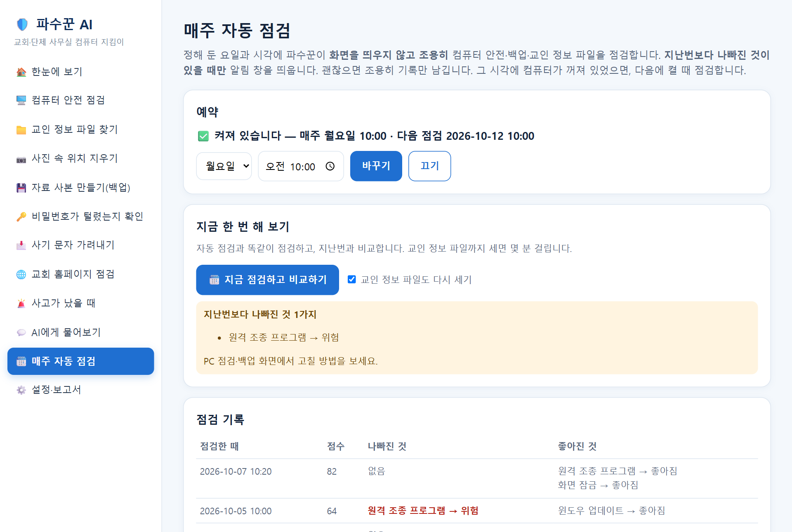
Task: Open 사고가 났을 때 menu item
Action: coord(80,304)
